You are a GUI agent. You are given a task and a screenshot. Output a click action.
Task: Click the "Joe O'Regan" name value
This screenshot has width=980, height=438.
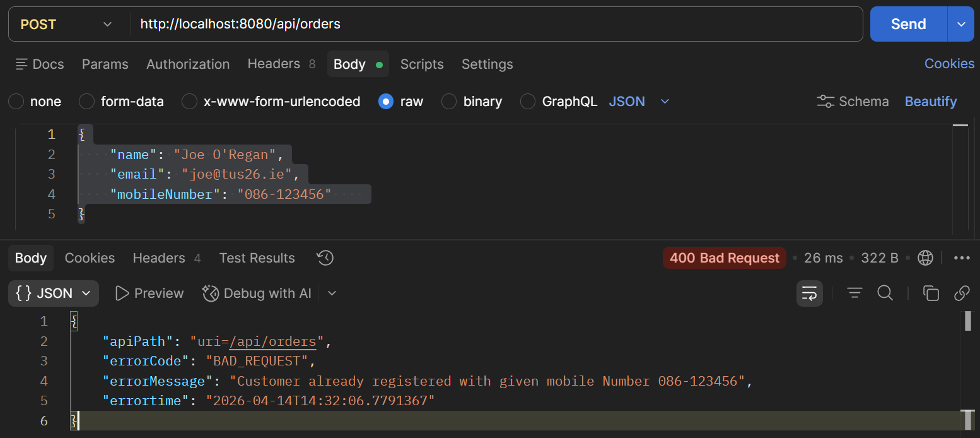(225, 155)
